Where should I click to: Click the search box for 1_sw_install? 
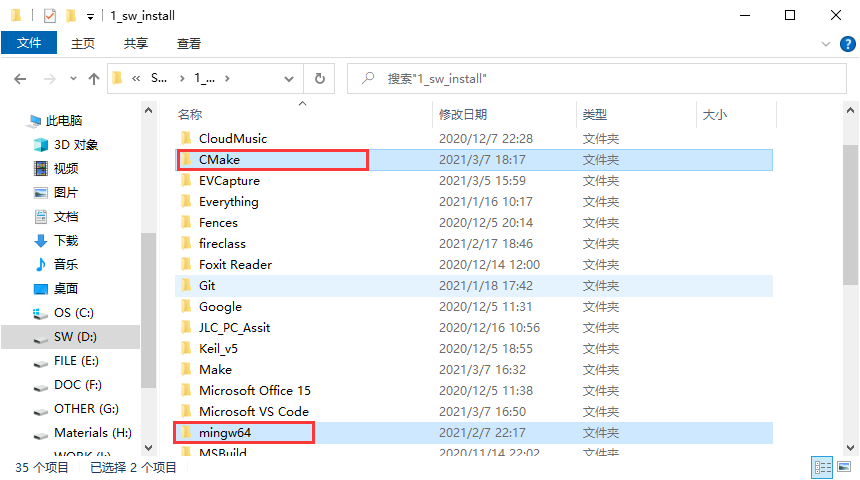597,78
